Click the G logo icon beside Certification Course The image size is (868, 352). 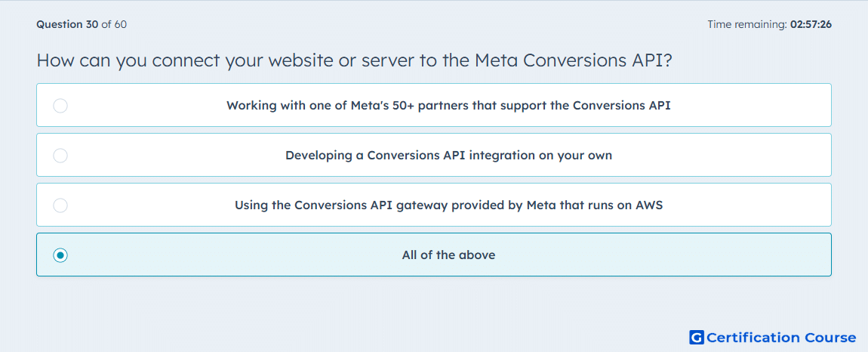point(697,337)
